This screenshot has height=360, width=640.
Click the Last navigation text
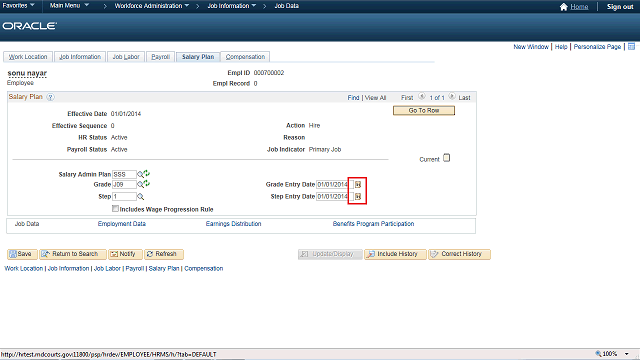(464, 98)
